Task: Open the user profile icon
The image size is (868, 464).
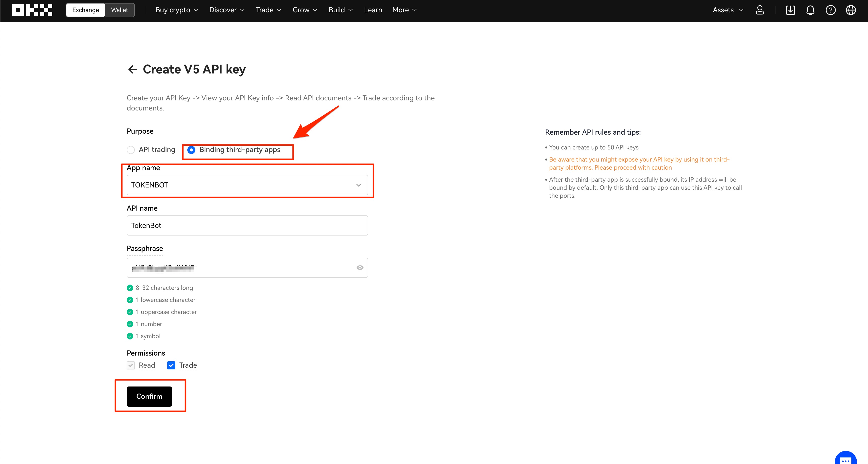Action: [x=759, y=10]
